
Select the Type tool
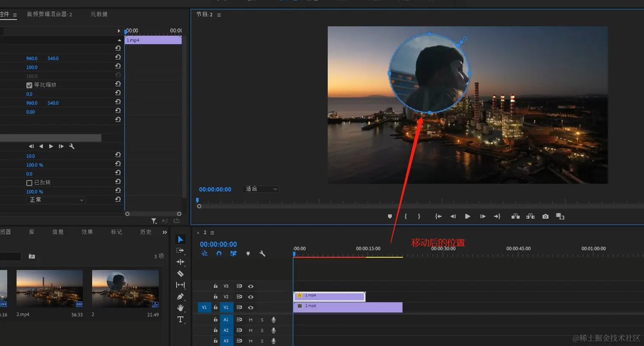[180, 319]
